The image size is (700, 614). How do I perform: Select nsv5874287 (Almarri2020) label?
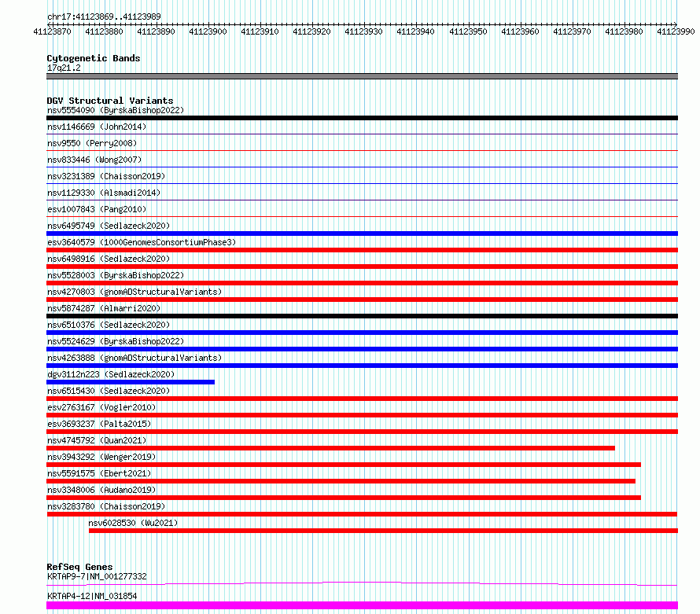[x=104, y=308]
